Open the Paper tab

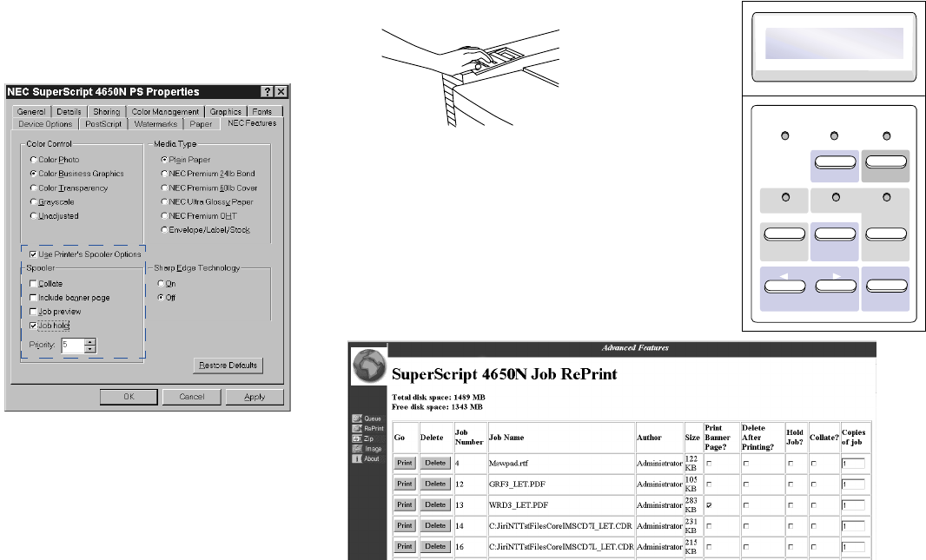(x=201, y=124)
